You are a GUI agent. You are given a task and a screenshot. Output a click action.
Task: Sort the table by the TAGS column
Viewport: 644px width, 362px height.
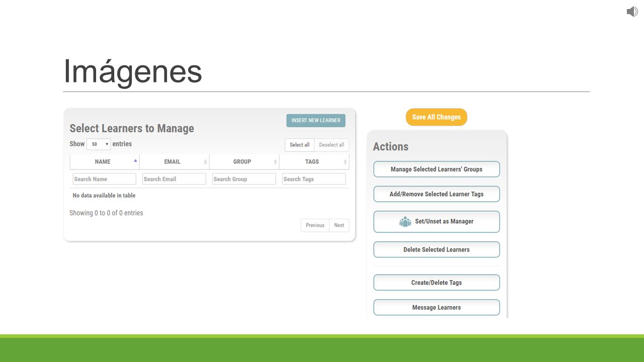point(314,161)
